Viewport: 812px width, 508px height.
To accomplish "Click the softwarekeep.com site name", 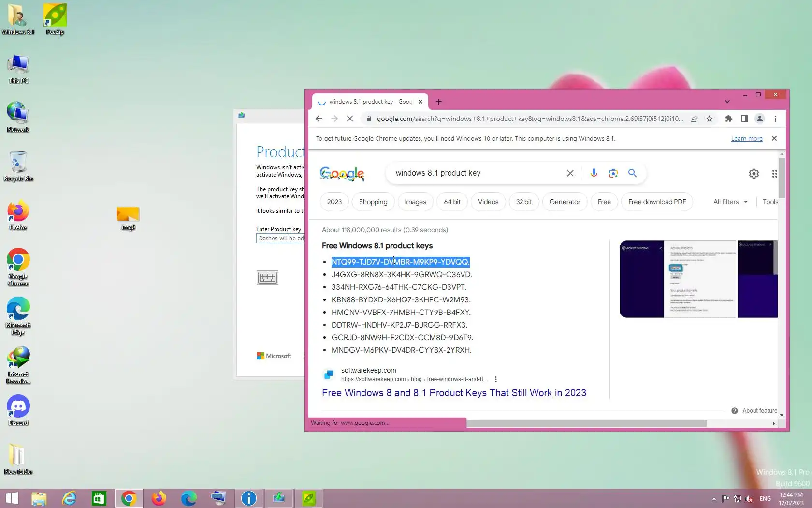I will (x=368, y=370).
